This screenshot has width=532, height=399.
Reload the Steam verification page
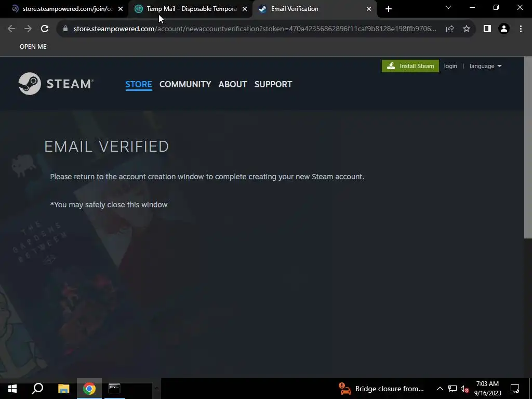coord(45,29)
